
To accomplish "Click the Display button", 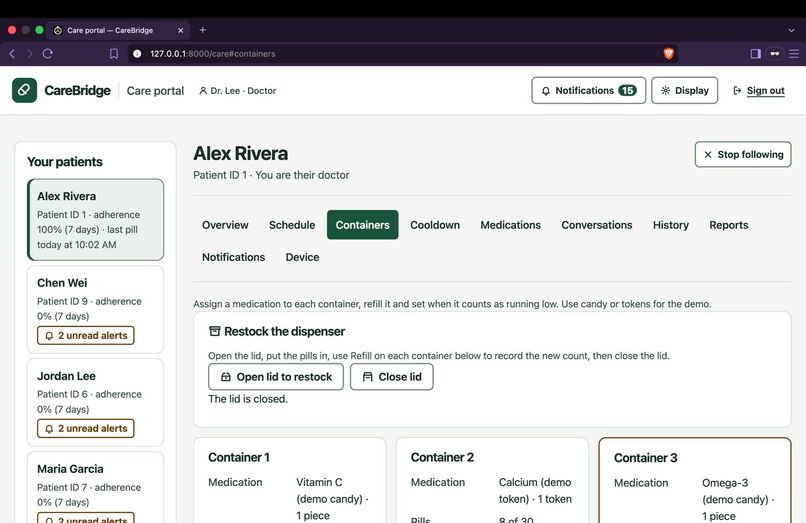I will pyautogui.click(x=685, y=91).
